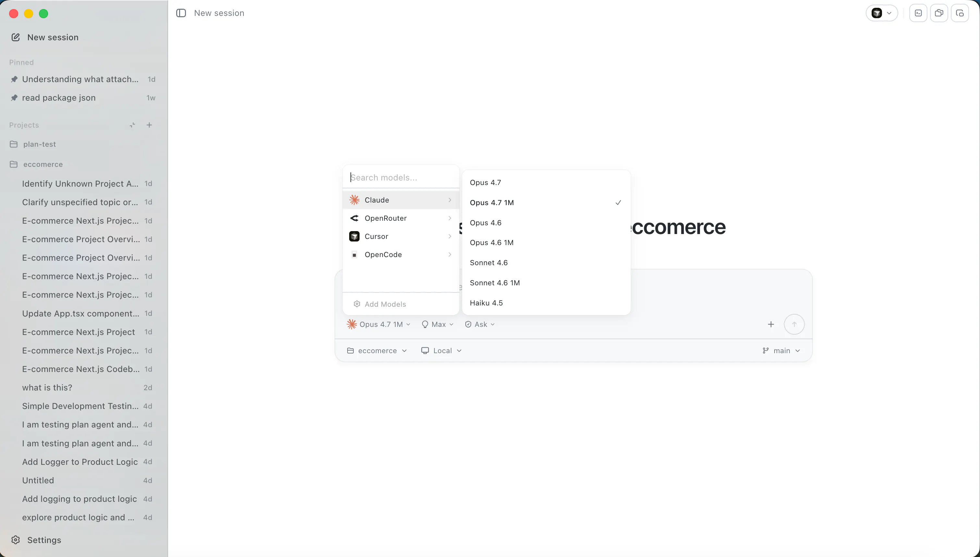Expand the OpenCode provider submenu
Screen dimensions: 980x557
[x=401, y=255]
